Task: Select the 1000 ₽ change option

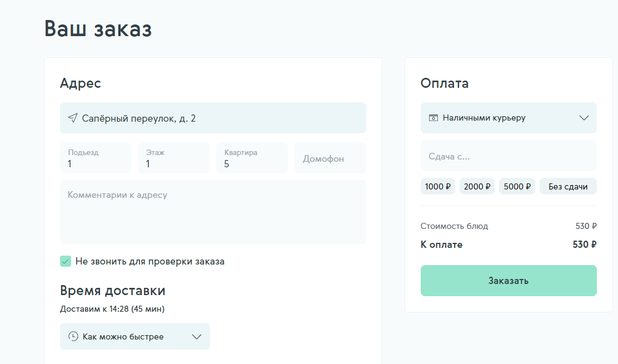Action: (438, 187)
